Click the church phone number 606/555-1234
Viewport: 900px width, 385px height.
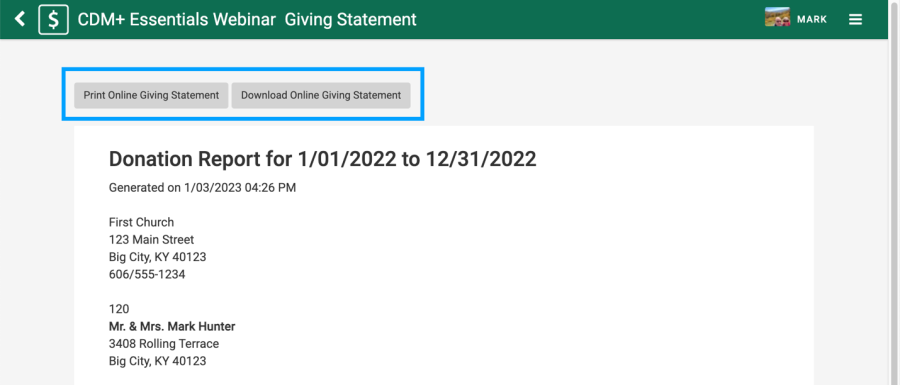tap(147, 274)
